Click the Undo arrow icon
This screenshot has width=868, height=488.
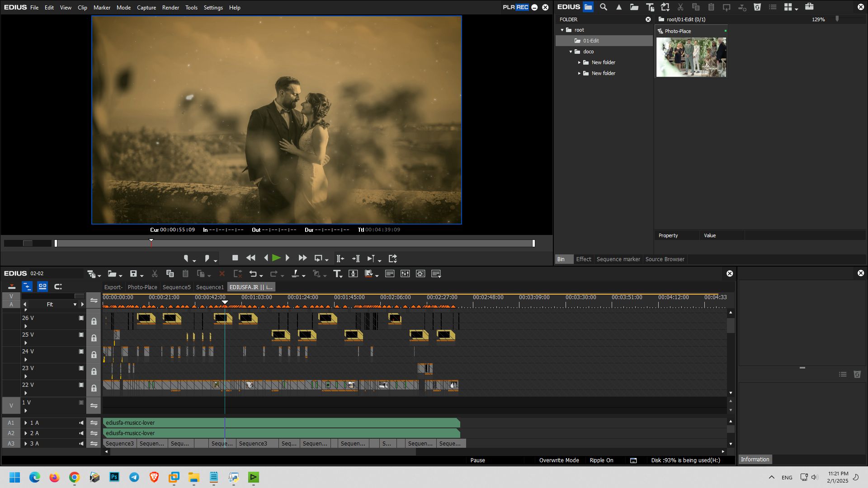point(253,274)
